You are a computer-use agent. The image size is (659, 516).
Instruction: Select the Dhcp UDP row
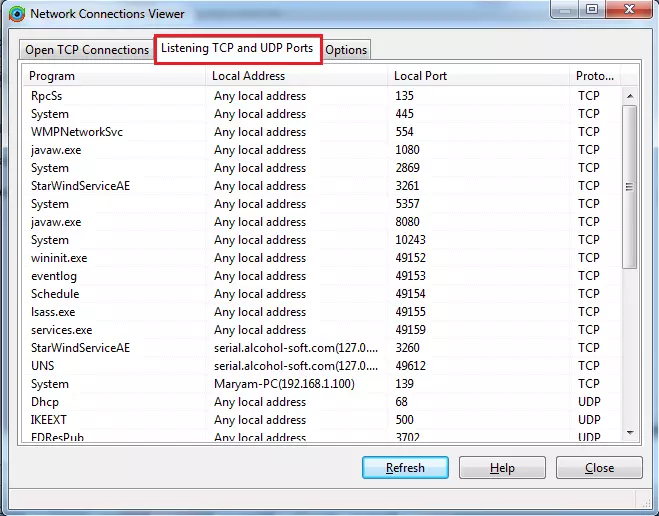(46, 402)
